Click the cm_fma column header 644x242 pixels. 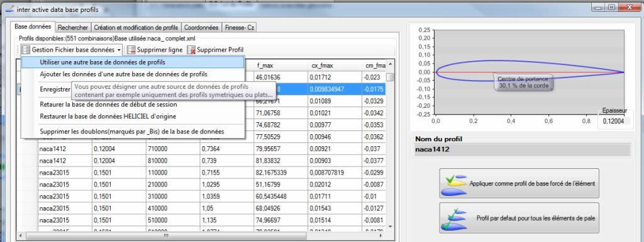coord(374,66)
